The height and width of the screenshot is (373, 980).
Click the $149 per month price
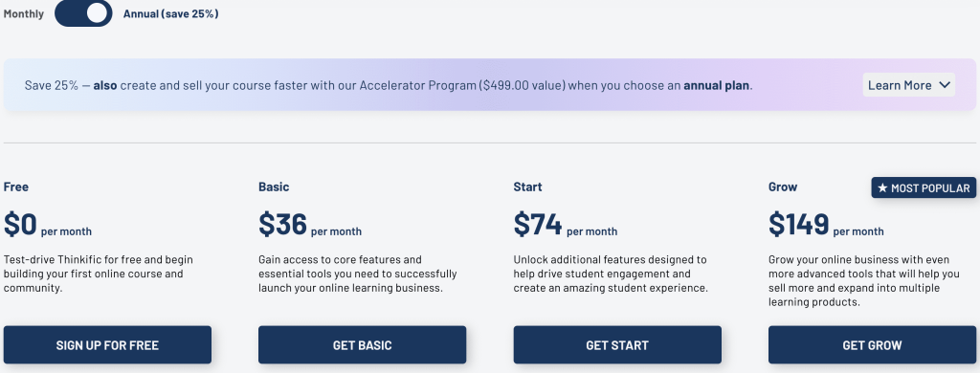point(826,225)
